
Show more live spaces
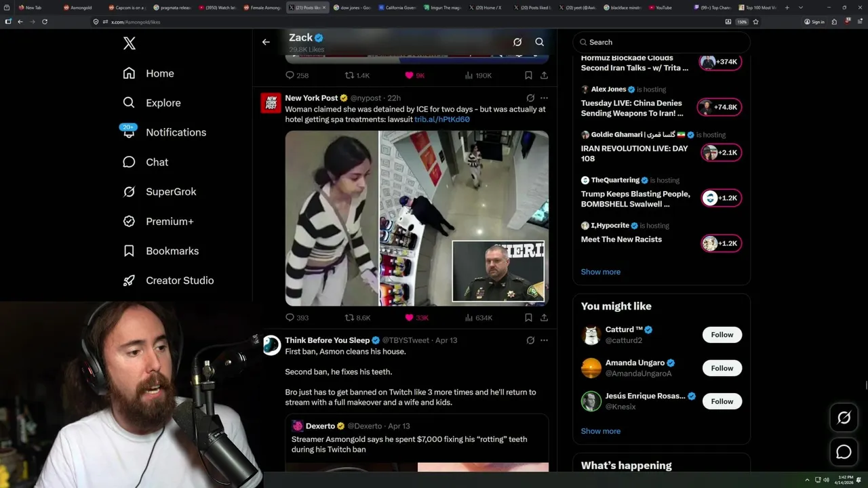coord(600,272)
